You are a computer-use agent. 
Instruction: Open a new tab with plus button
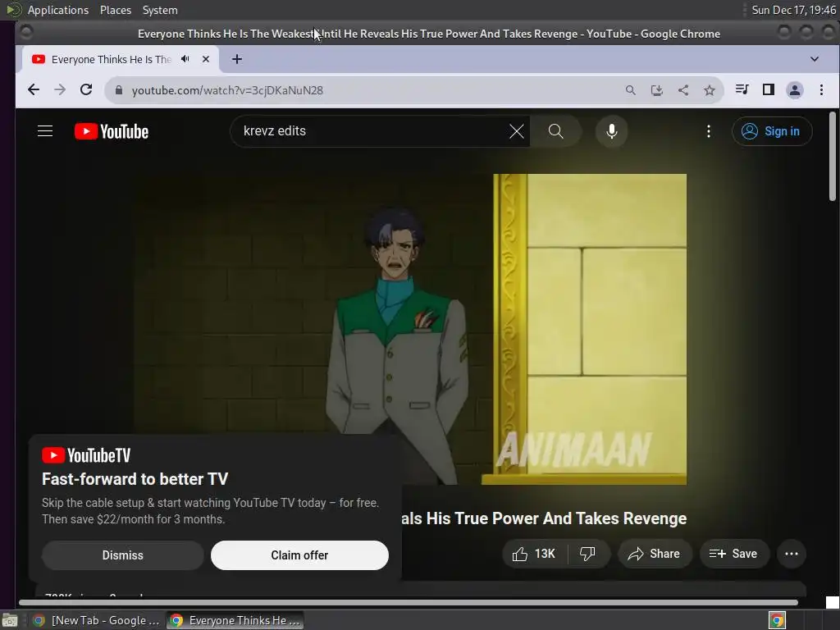click(x=237, y=59)
